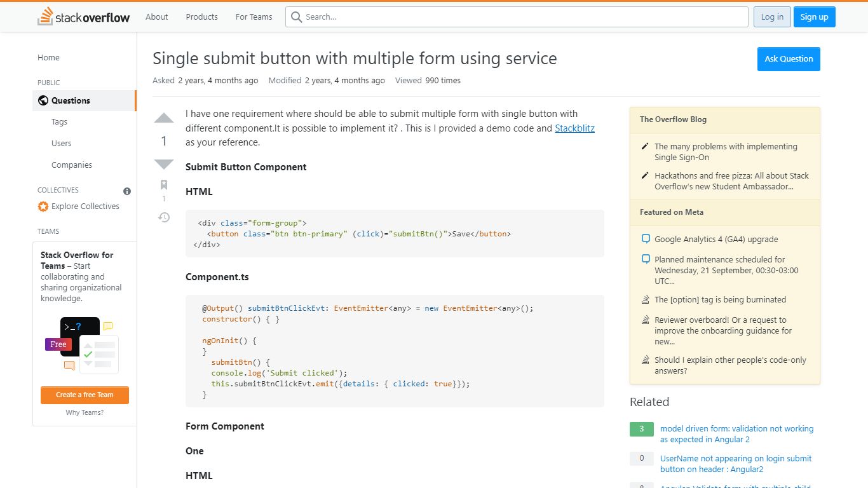Click the Log in button
This screenshot has height=488, width=868.
(x=772, y=17)
